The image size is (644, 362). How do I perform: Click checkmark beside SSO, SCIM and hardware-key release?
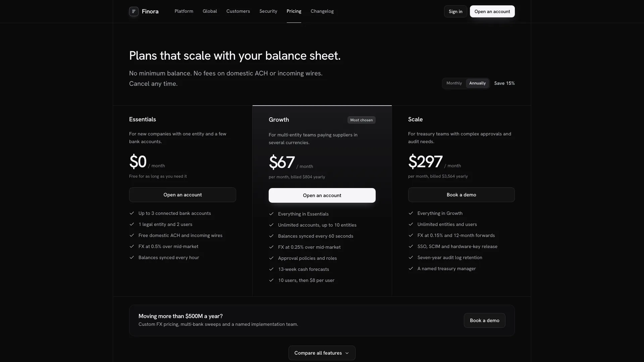pos(411,246)
